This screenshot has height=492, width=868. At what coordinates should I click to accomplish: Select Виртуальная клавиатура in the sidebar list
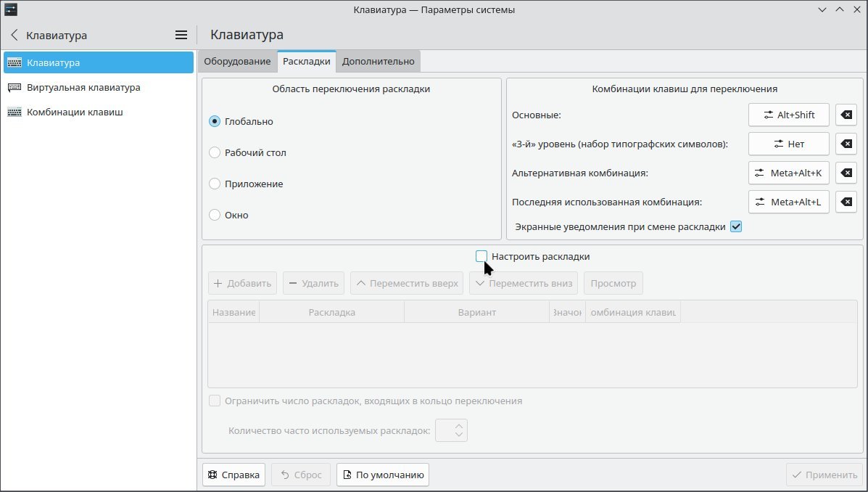(x=82, y=87)
